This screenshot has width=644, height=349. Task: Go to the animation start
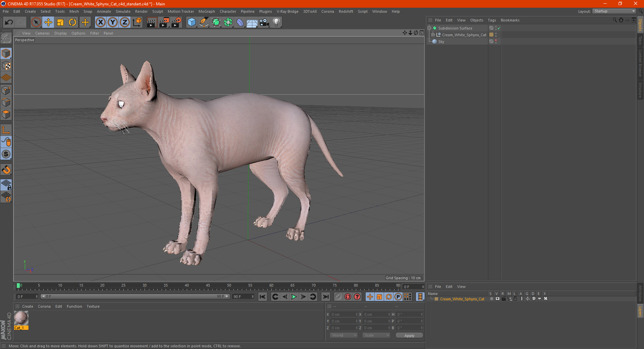263,297
